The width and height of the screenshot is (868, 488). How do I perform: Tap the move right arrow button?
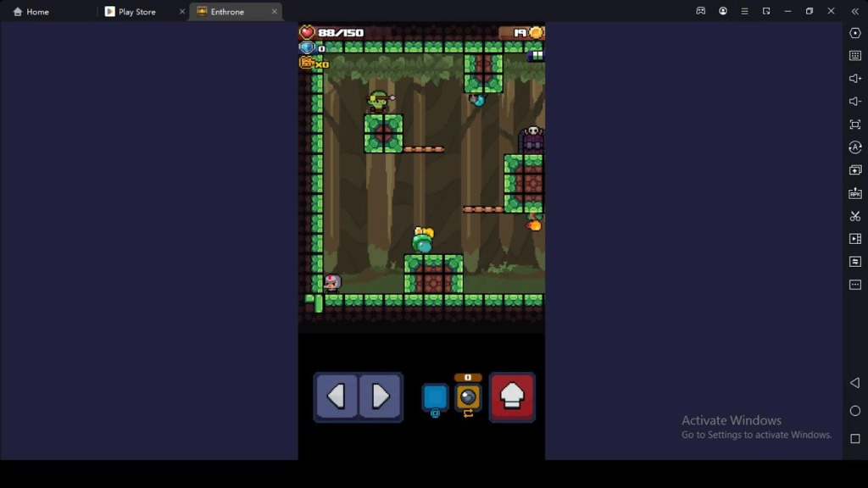click(x=381, y=396)
